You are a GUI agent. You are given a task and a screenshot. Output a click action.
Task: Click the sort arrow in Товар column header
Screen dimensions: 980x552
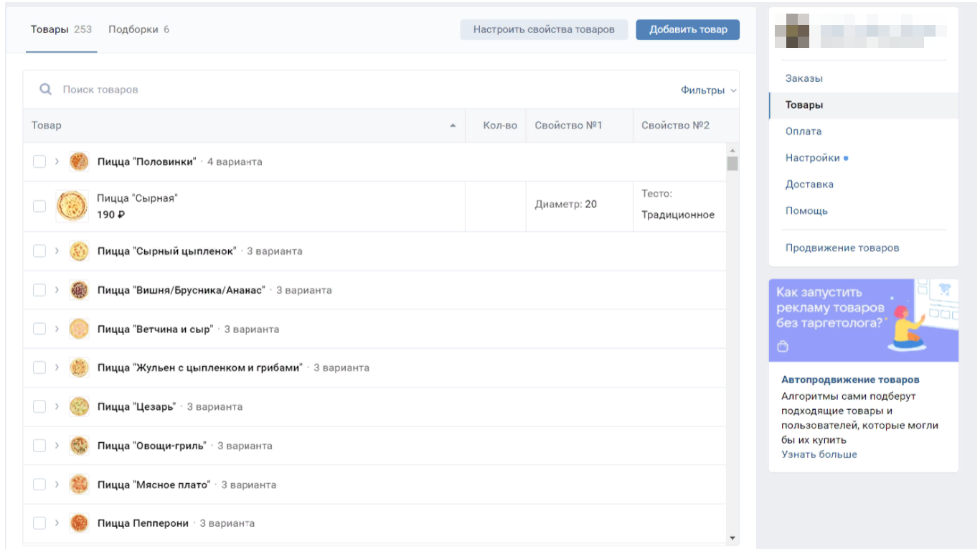pos(453,126)
